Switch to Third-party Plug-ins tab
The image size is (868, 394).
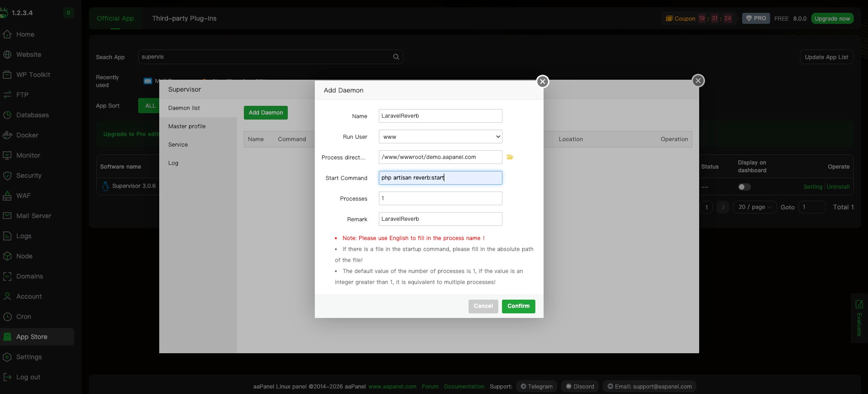(184, 18)
